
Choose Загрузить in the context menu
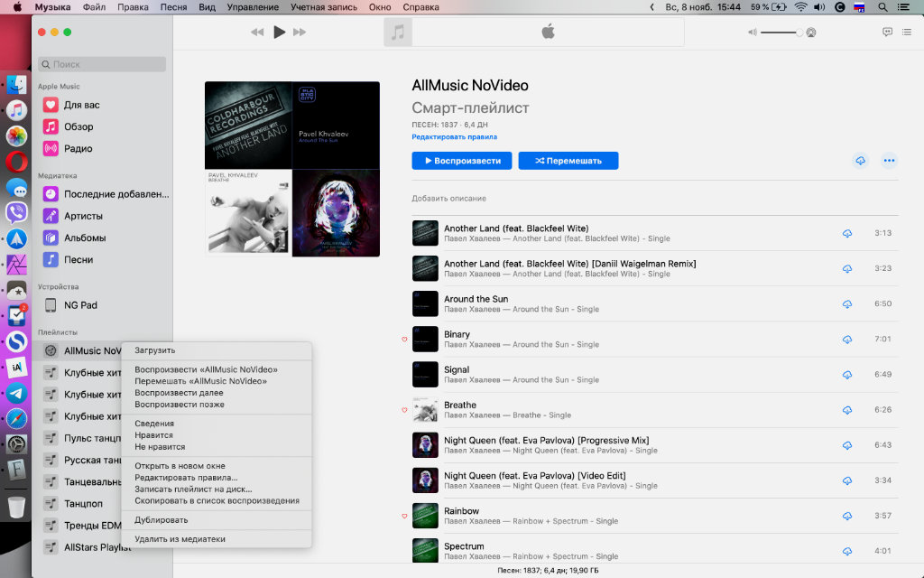tap(217, 350)
